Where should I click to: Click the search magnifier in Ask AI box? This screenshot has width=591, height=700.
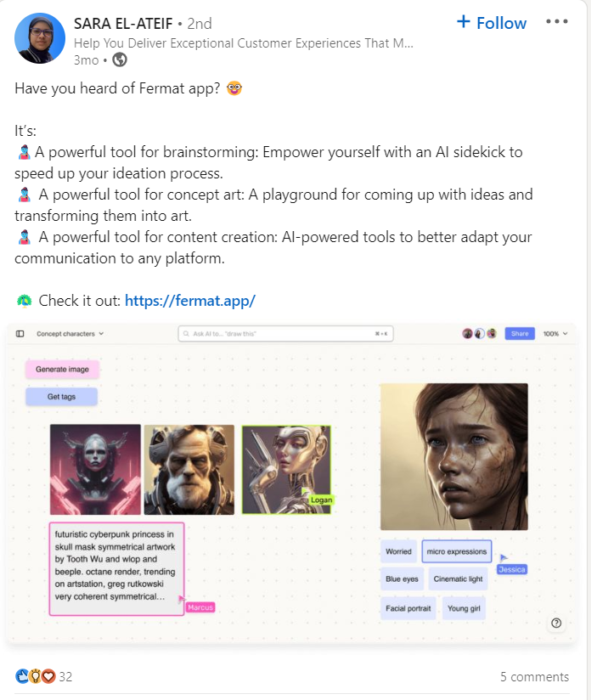coord(186,334)
